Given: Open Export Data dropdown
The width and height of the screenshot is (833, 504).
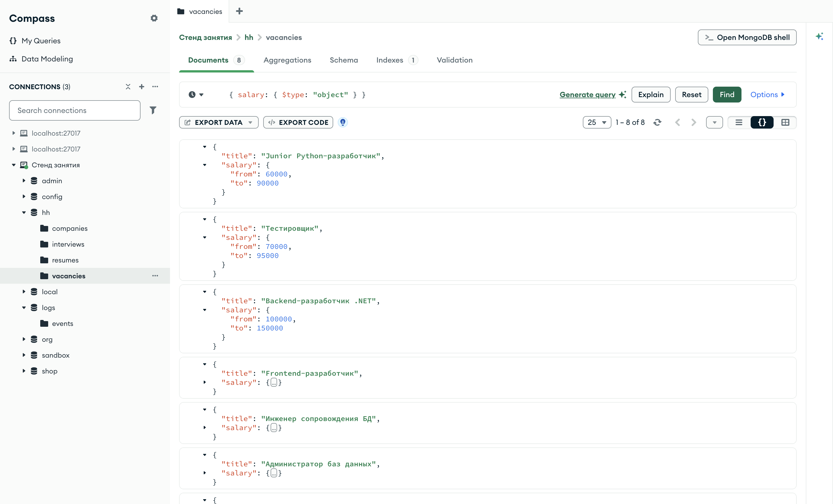Looking at the screenshot, I should click(x=219, y=122).
